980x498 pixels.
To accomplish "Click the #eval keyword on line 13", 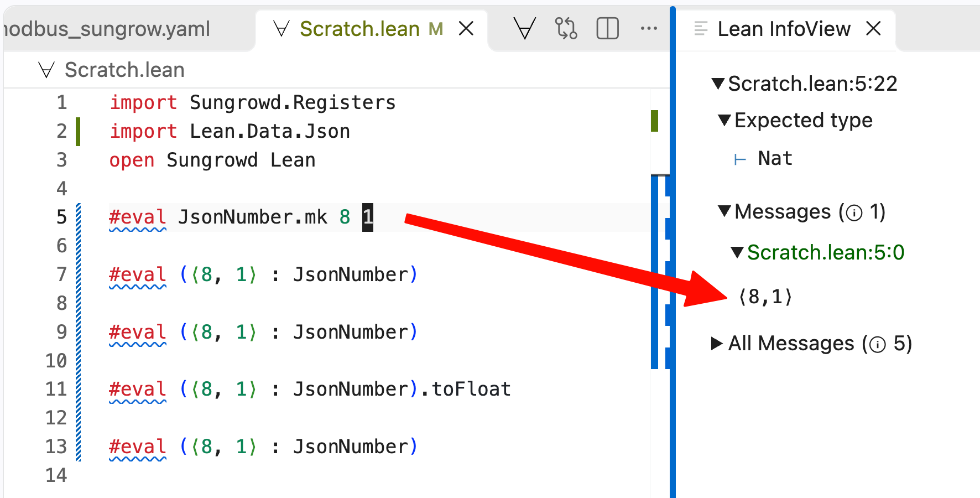I will point(138,447).
